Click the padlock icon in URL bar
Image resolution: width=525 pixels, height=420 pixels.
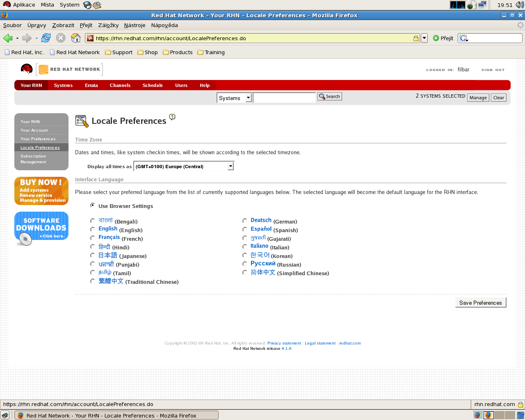pyautogui.click(x=415, y=38)
